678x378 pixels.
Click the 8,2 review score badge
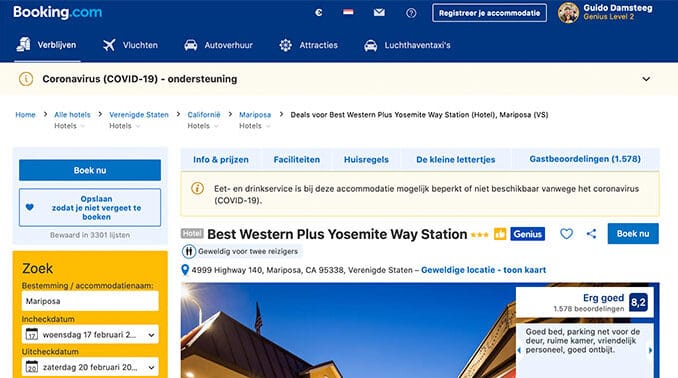click(x=638, y=302)
